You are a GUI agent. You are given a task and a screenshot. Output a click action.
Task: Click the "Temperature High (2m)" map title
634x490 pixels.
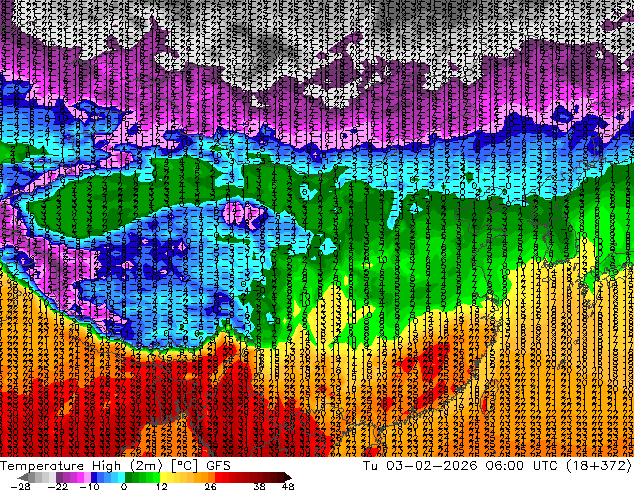coord(81,466)
